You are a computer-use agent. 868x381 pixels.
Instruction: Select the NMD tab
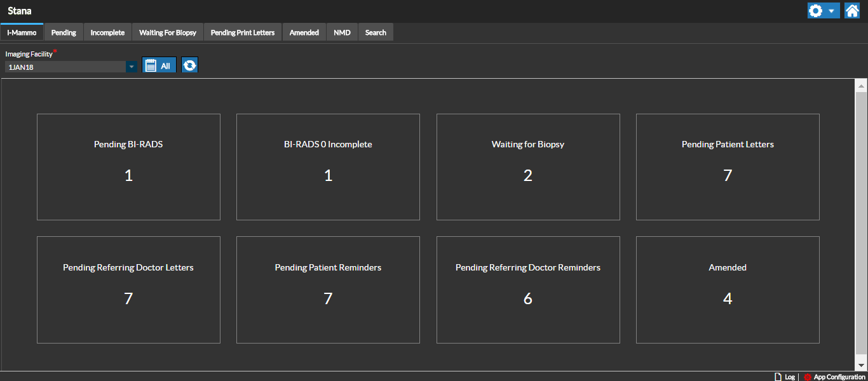[x=342, y=32]
